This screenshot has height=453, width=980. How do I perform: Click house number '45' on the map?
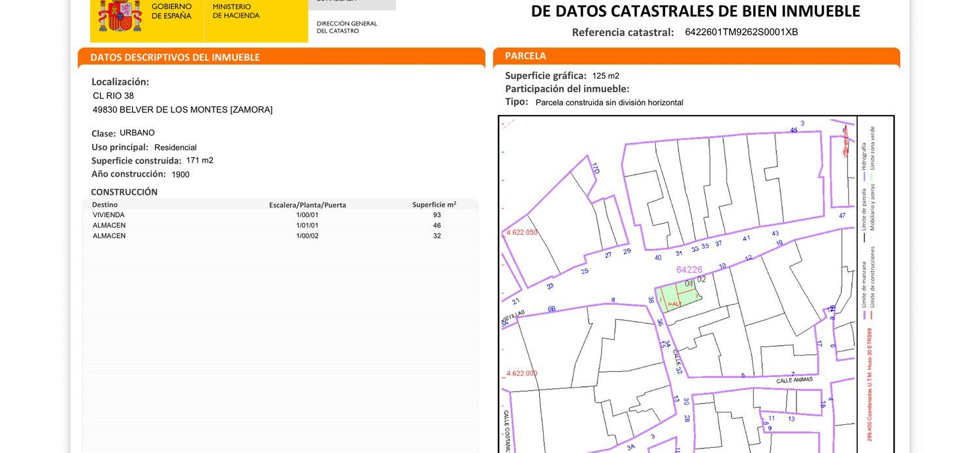point(794,130)
